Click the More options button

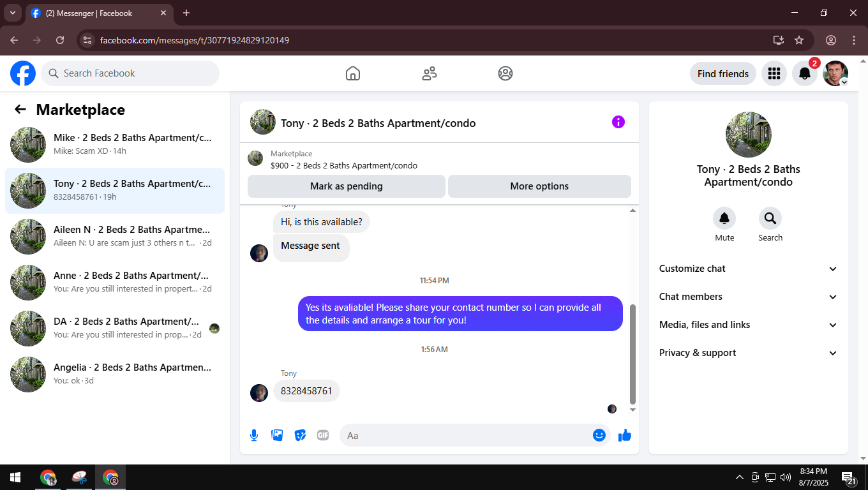[539, 186]
